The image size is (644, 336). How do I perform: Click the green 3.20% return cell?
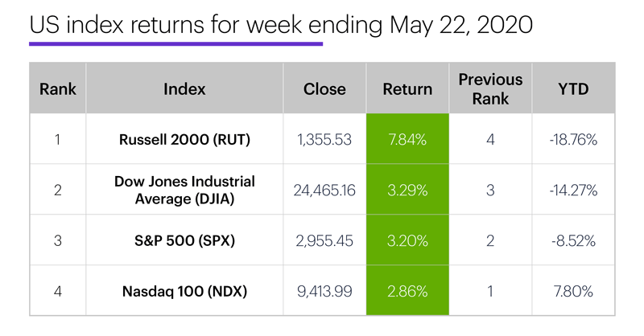pos(408,240)
